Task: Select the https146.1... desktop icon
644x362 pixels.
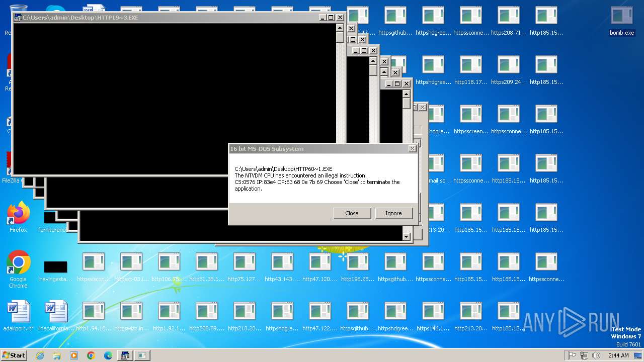Action: pyautogui.click(x=433, y=317)
